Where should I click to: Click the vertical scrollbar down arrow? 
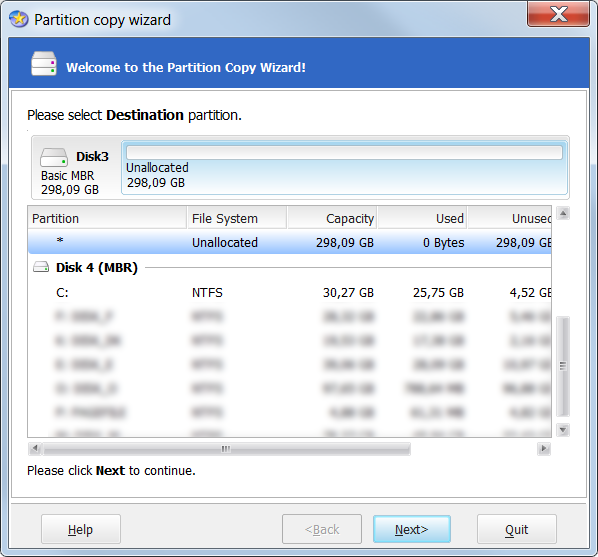click(x=563, y=430)
